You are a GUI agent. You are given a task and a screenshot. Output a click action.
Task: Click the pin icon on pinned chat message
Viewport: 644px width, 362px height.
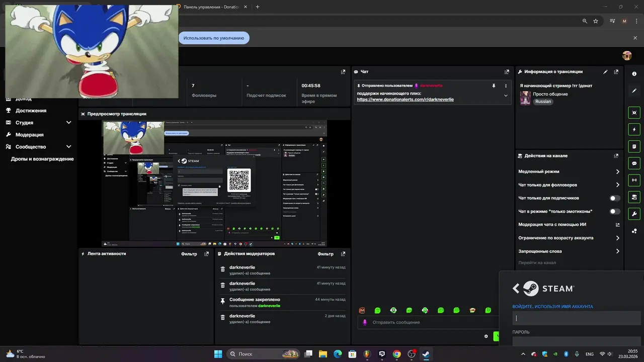(x=494, y=86)
